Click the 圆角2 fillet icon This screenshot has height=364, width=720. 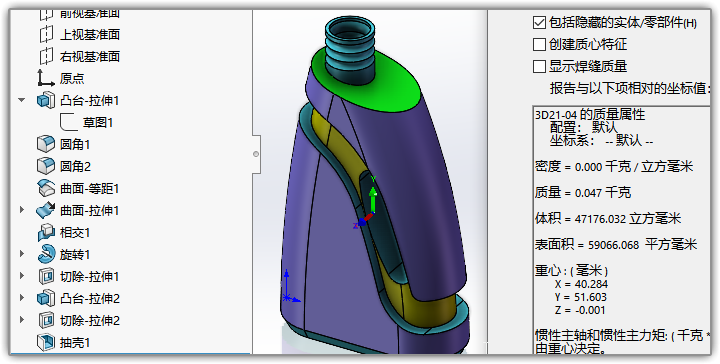46,166
